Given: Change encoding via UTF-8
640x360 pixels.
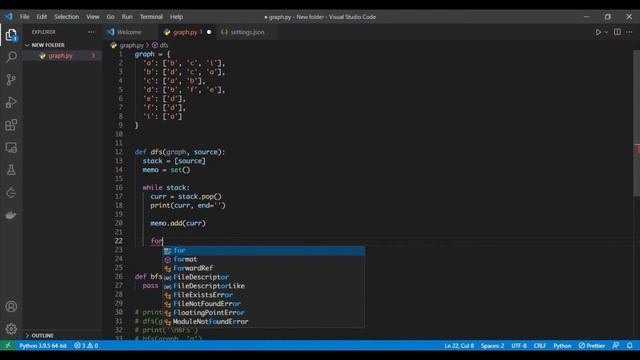Looking at the screenshot, I should tap(519, 346).
